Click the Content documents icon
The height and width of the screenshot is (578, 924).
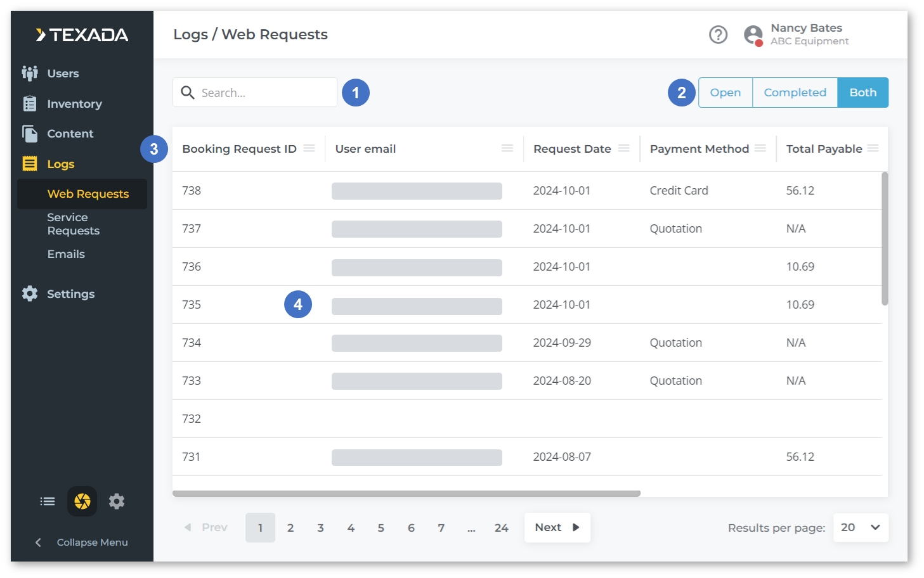click(30, 134)
